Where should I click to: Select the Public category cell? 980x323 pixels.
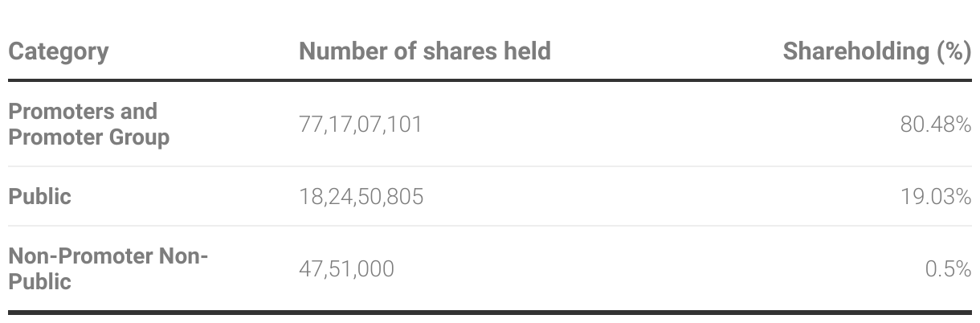(x=39, y=196)
